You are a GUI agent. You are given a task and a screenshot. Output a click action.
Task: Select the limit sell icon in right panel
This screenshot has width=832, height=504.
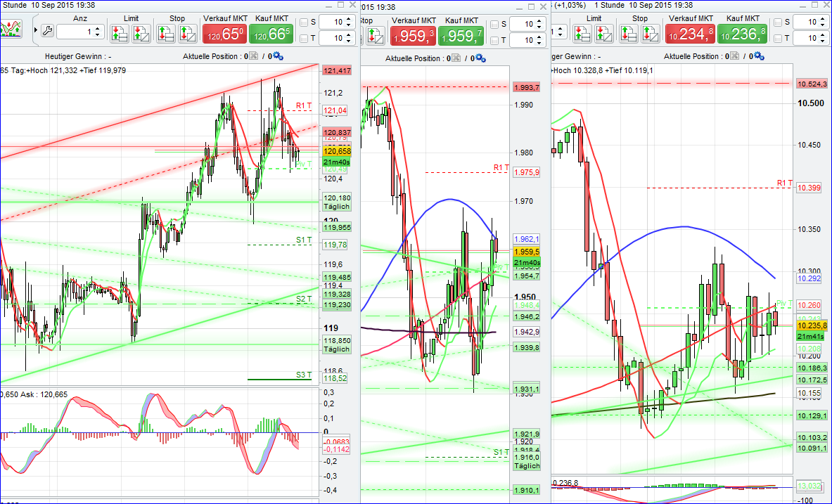click(605, 33)
